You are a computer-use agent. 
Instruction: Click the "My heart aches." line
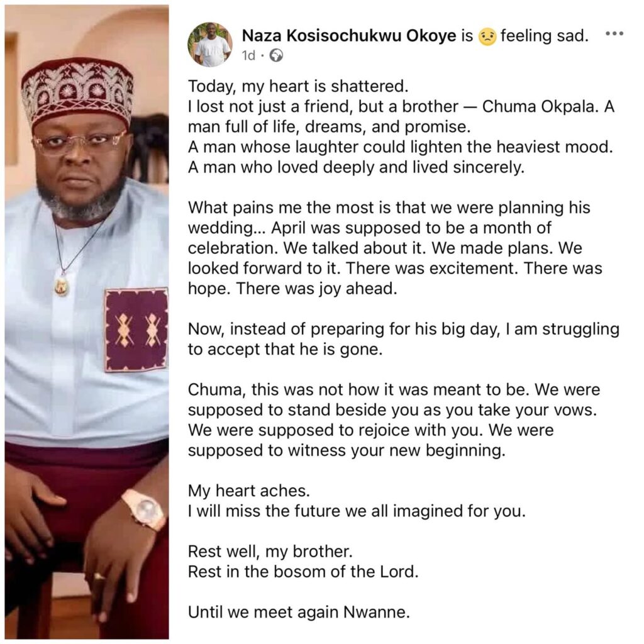[231, 491]
